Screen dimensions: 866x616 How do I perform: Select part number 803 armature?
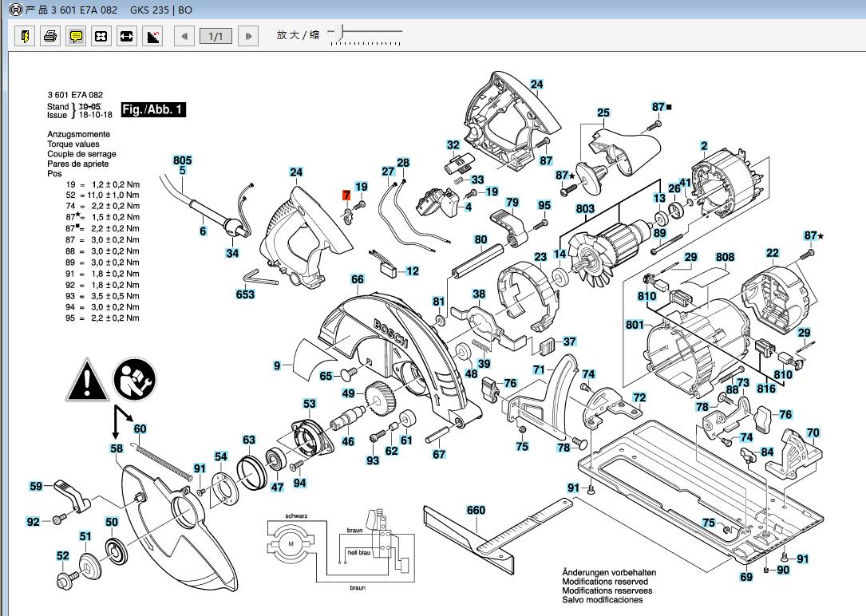pyautogui.click(x=585, y=208)
